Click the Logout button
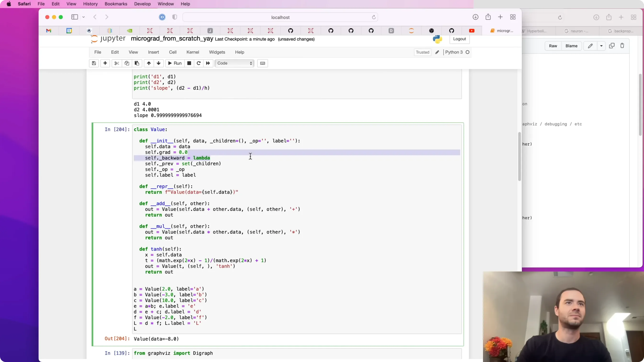The width and height of the screenshot is (644, 362). click(460, 39)
